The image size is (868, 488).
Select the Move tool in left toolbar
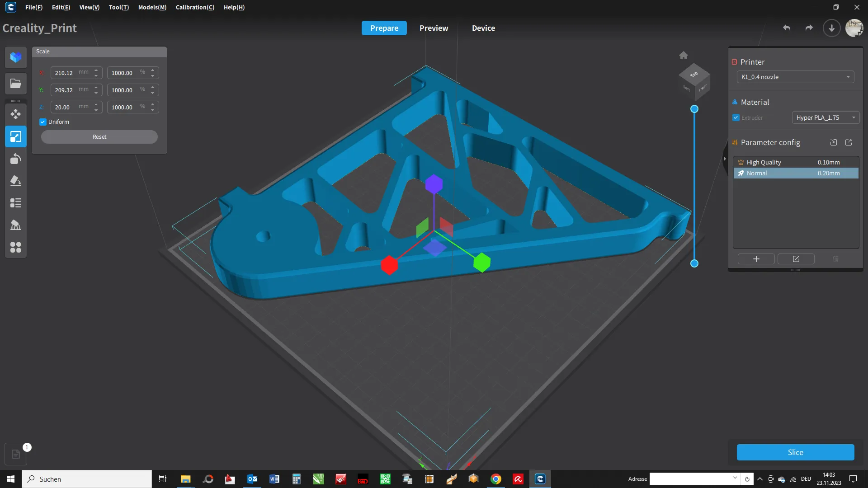click(x=16, y=114)
